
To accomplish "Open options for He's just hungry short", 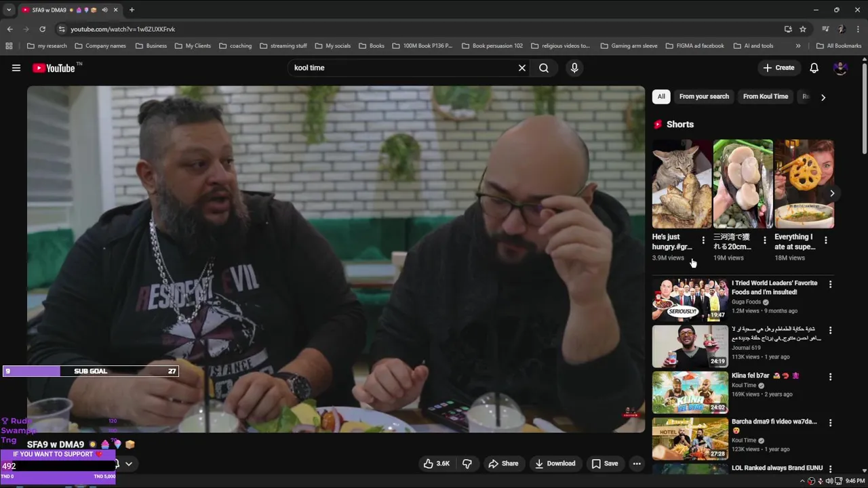I will pos(703,240).
